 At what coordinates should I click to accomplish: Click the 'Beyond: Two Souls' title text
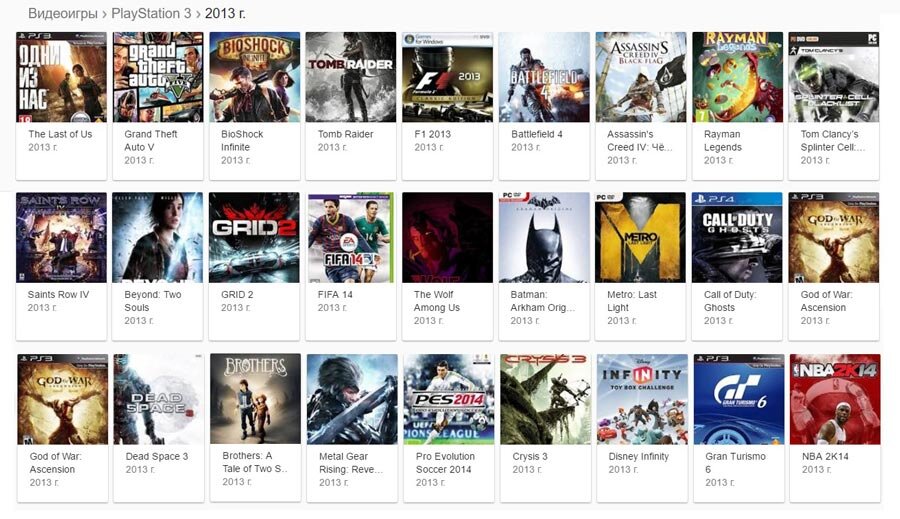click(153, 301)
